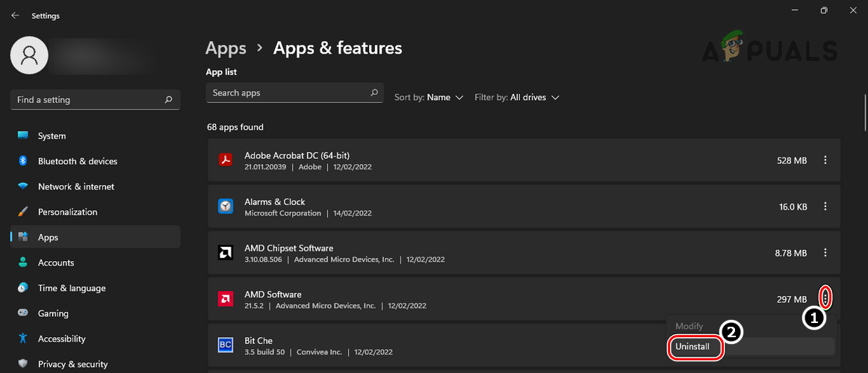Image resolution: width=868 pixels, height=373 pixels.
Task: Select Uninstall from the context menu
Action: (694, 347)
